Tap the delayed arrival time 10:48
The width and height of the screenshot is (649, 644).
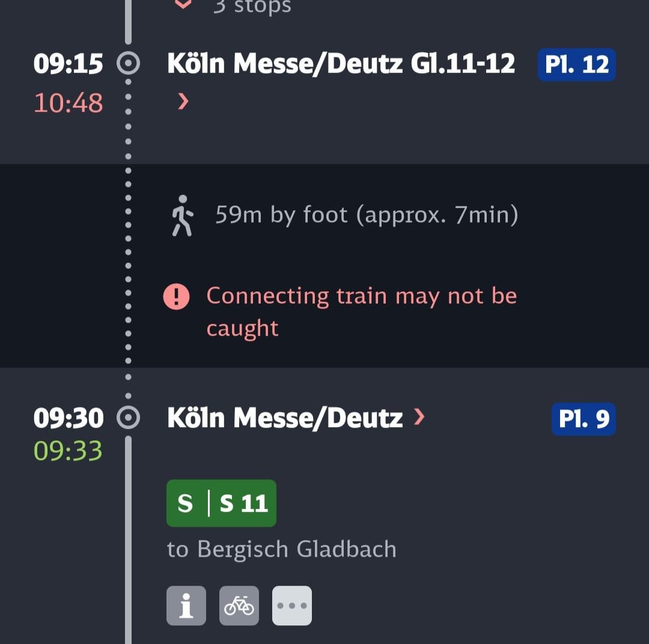[69, 103]
